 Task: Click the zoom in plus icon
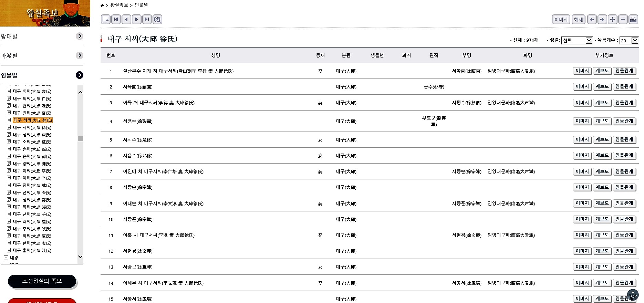(612, 20)
